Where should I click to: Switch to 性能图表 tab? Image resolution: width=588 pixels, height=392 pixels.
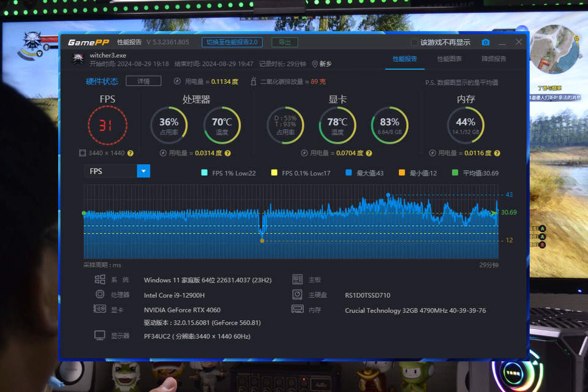click(x=449, y=59)
